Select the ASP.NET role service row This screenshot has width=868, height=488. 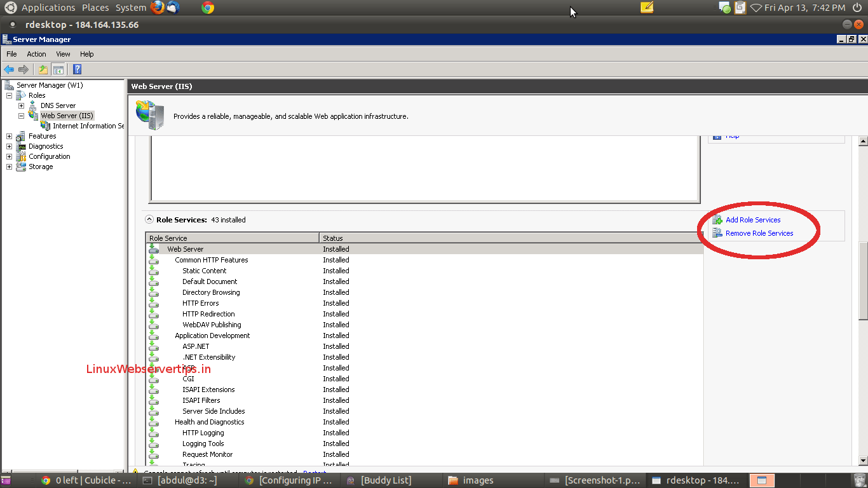pyautogui.click(x=424, y=346)
